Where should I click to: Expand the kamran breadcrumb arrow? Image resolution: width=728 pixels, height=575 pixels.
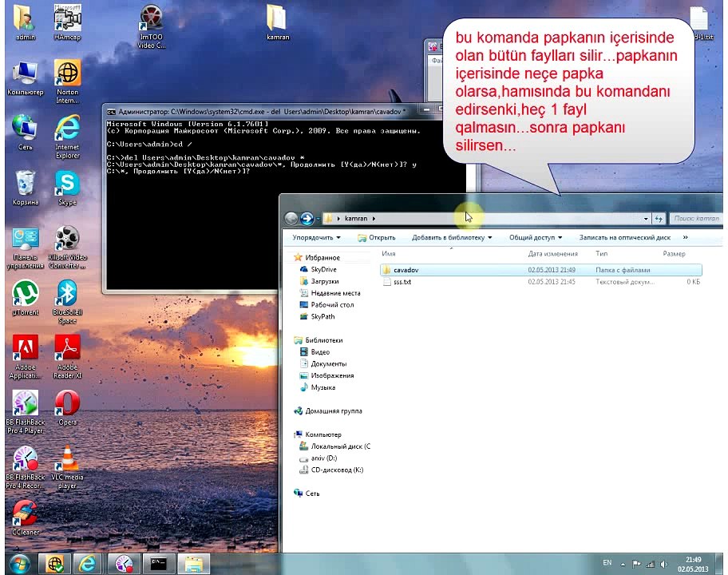click(374, 218)
